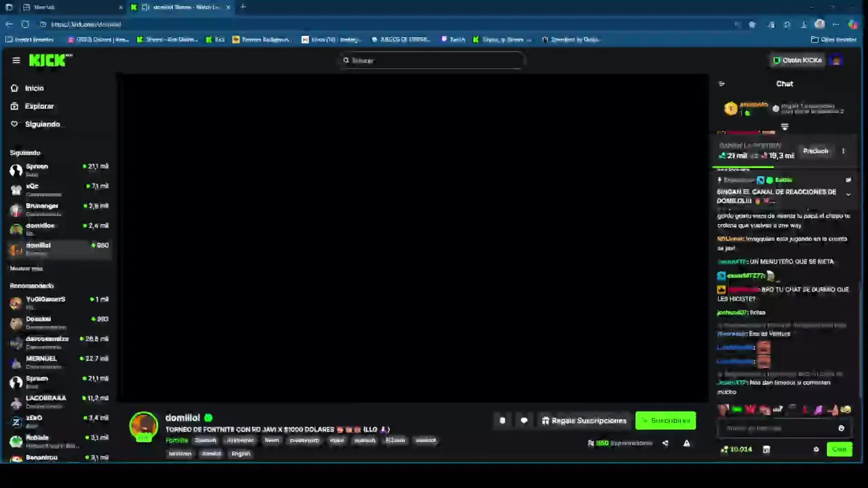The image size is (868, 488).
Task: Click domilol streamer avatar below the video
Action: (143, 426)
